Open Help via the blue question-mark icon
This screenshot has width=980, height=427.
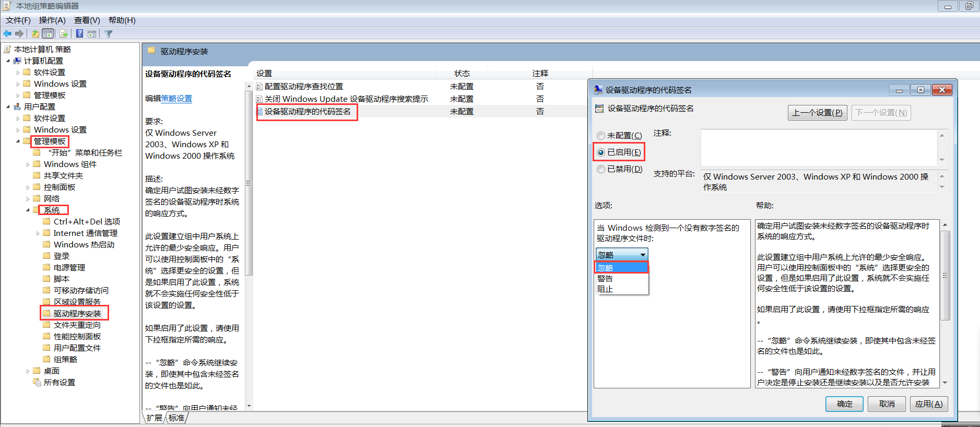79,34
